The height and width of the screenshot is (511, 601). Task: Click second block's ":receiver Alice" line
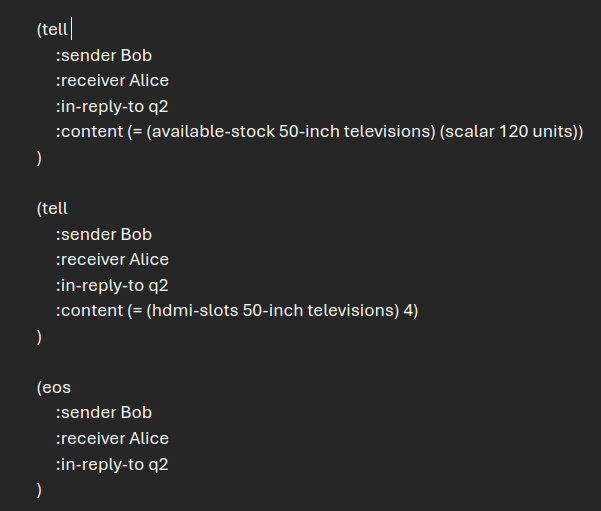pyautogui.click(x=112, y=260)
